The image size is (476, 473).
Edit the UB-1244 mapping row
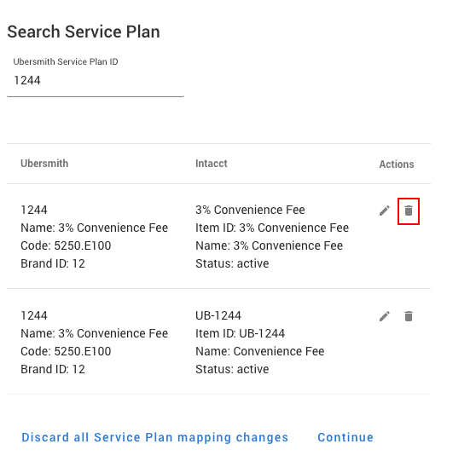pyautogui.click(x=385, y=316)
